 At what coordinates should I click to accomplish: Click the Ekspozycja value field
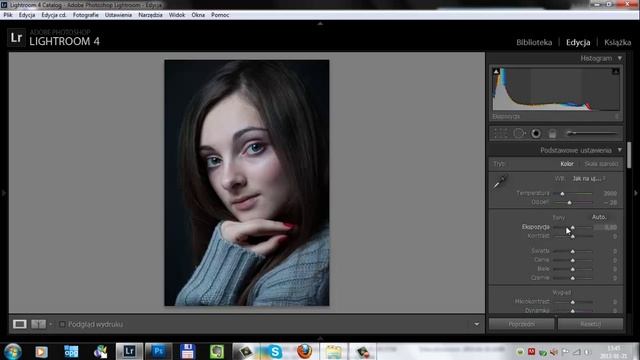pos(606,227)
